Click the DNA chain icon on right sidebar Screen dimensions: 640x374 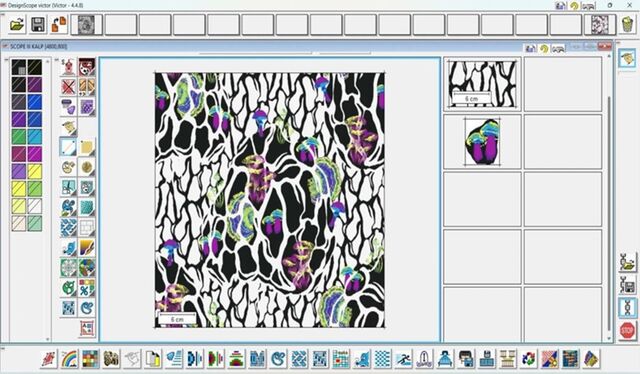[627, 307]
